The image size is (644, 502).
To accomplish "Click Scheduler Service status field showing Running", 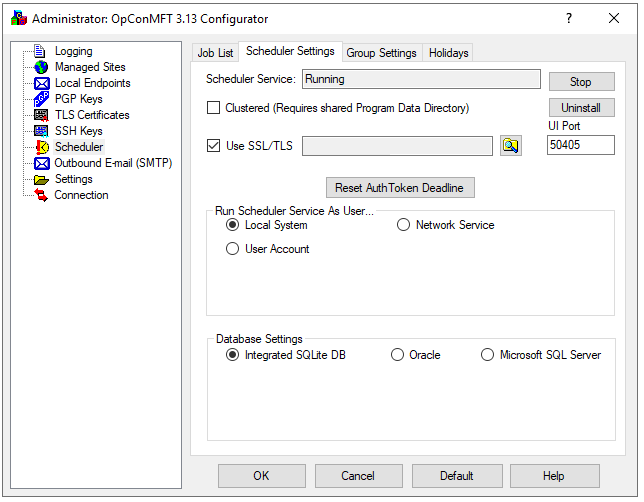I will click(x=421, y=79).
